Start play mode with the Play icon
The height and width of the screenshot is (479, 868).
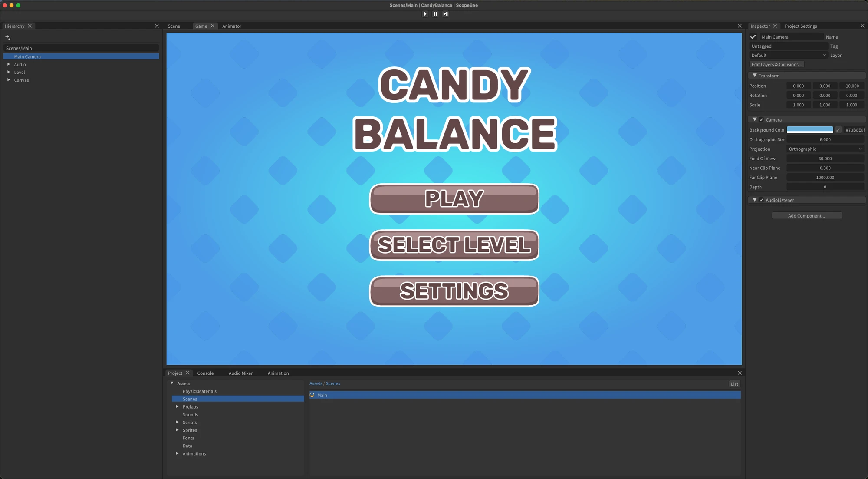point(425,14)
